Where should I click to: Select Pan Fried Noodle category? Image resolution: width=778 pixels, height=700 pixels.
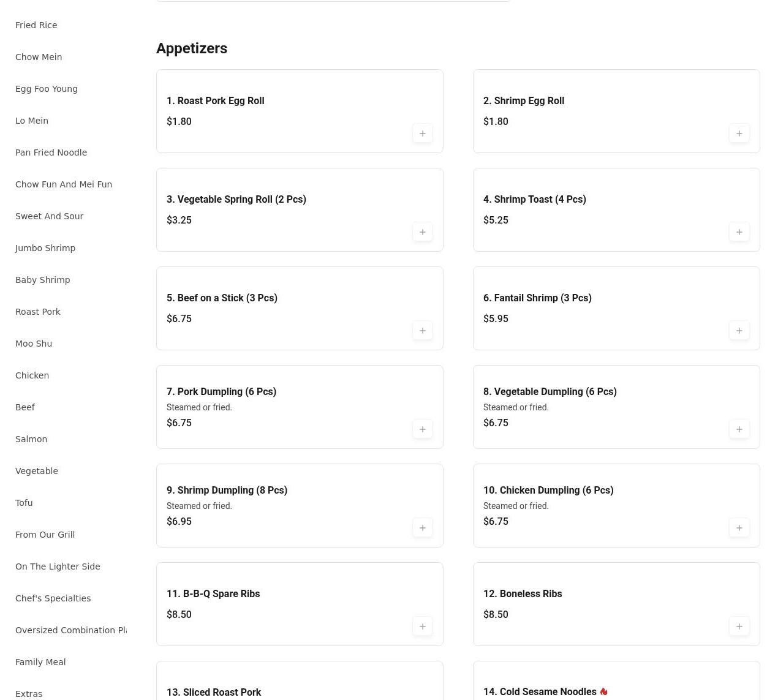point(51,152)
